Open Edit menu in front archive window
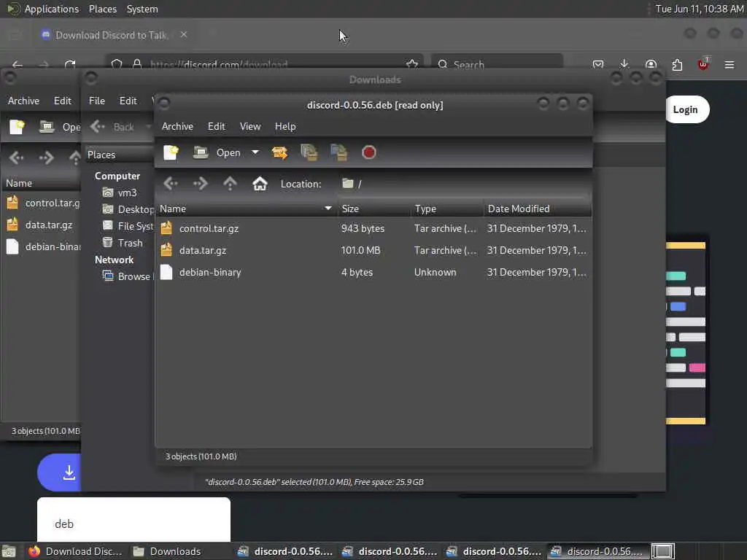Screen dimensions: 747x560 coord(216,126)
